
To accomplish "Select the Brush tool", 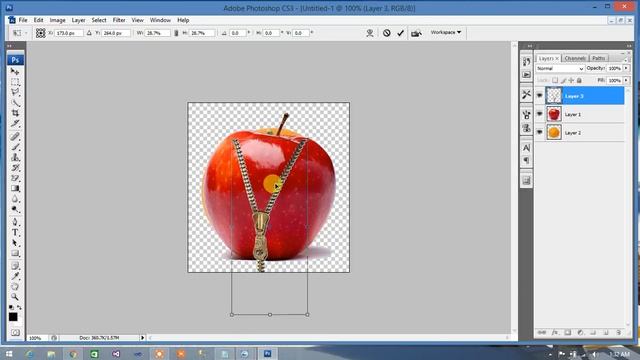I will pos(15,147).
